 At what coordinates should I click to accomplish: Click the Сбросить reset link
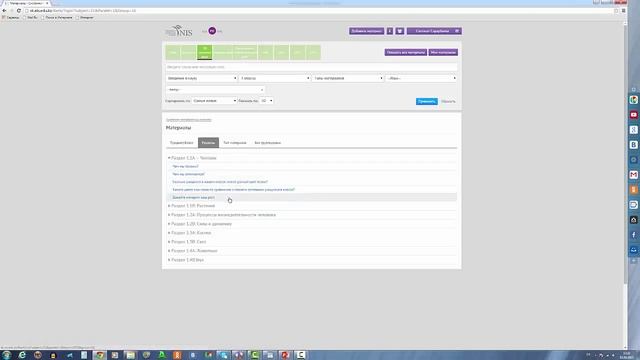click(448, 101)
